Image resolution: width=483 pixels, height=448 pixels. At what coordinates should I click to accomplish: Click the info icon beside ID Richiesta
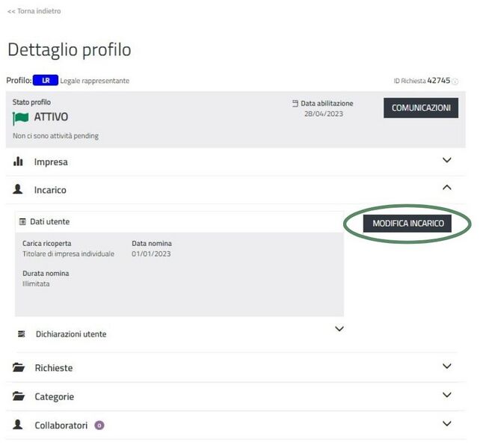click(455, 82)
